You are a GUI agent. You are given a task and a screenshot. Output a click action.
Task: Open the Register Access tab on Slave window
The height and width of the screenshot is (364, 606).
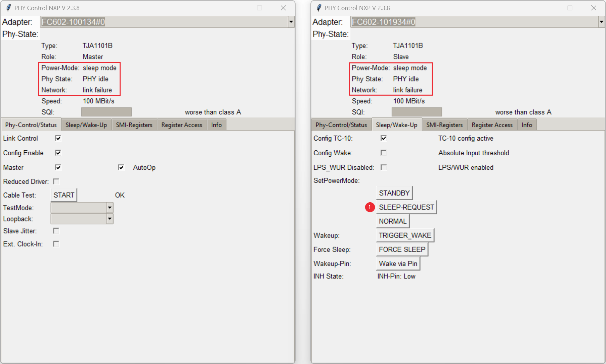(492, 124)
